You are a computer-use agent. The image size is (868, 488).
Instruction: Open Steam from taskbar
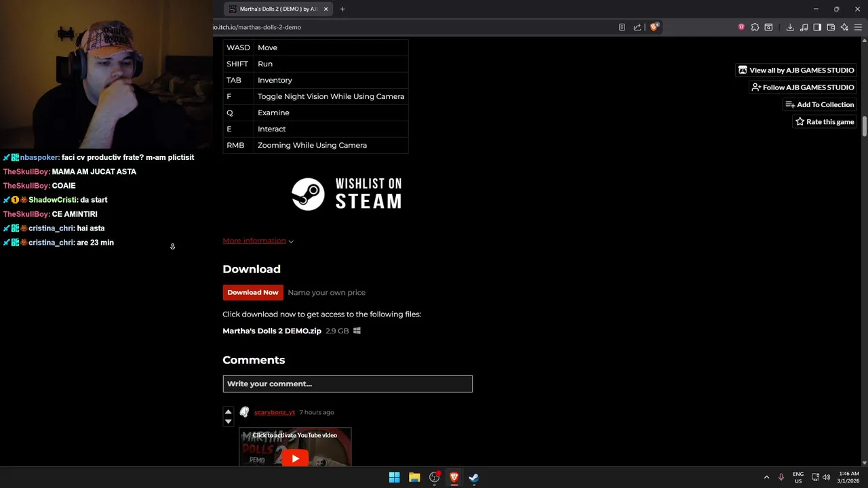click(474, 477)
